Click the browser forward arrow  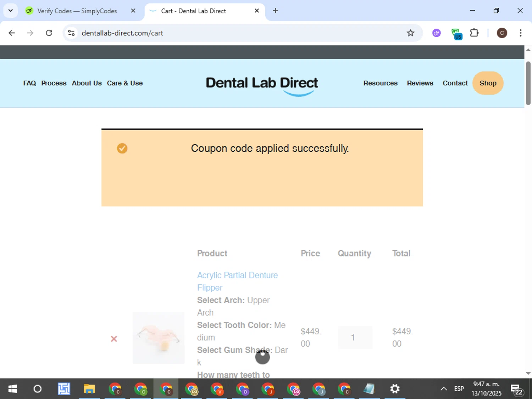click(x=30, y=33)
